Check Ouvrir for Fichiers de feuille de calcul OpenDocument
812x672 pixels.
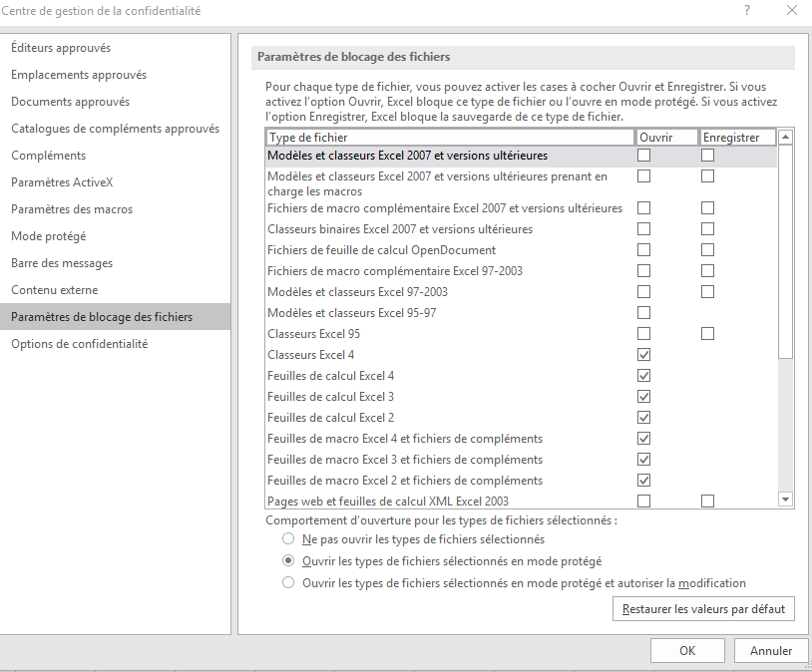click(x=643, y=250)
